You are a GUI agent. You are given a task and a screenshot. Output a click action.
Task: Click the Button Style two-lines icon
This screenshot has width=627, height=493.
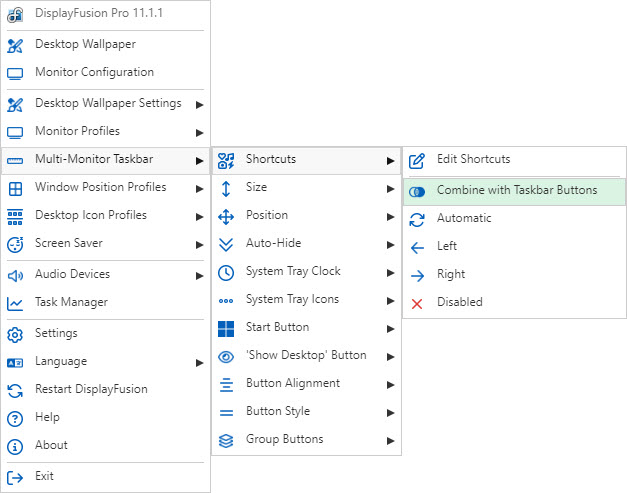point(226,413)
